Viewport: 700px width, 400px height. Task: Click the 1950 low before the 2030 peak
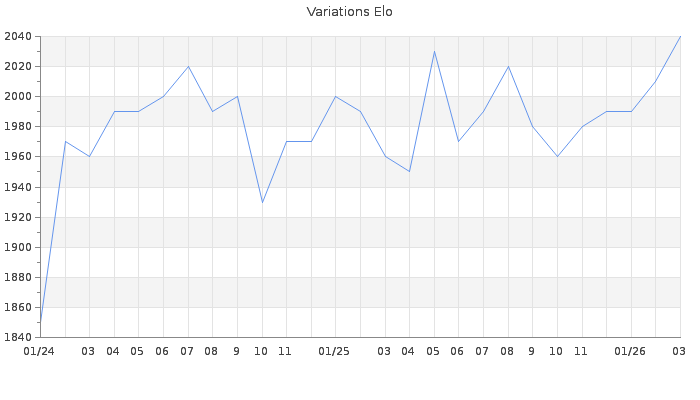point(409,172)
